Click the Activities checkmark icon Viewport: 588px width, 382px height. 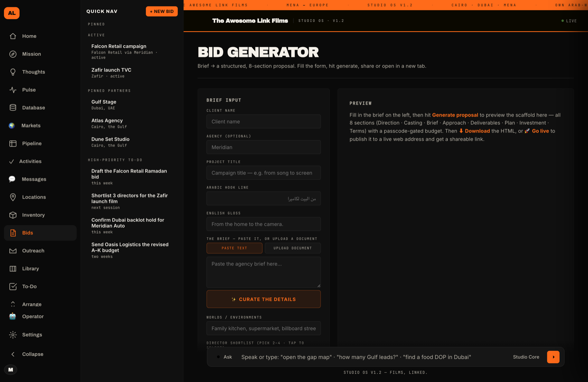click(x=11, y=161)
